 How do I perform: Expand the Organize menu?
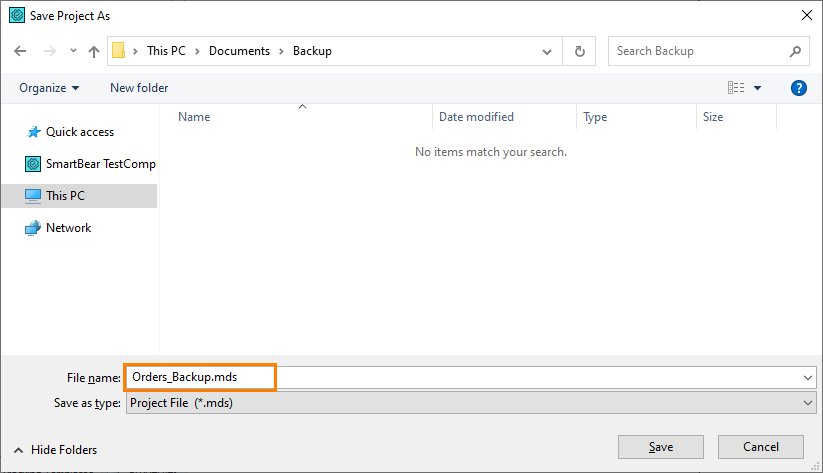click(49, 88)
